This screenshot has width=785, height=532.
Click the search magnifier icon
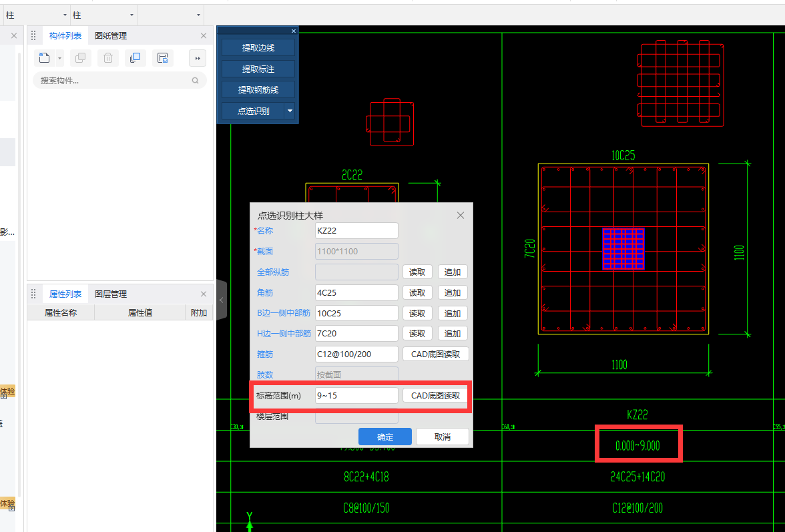(195, 81)
